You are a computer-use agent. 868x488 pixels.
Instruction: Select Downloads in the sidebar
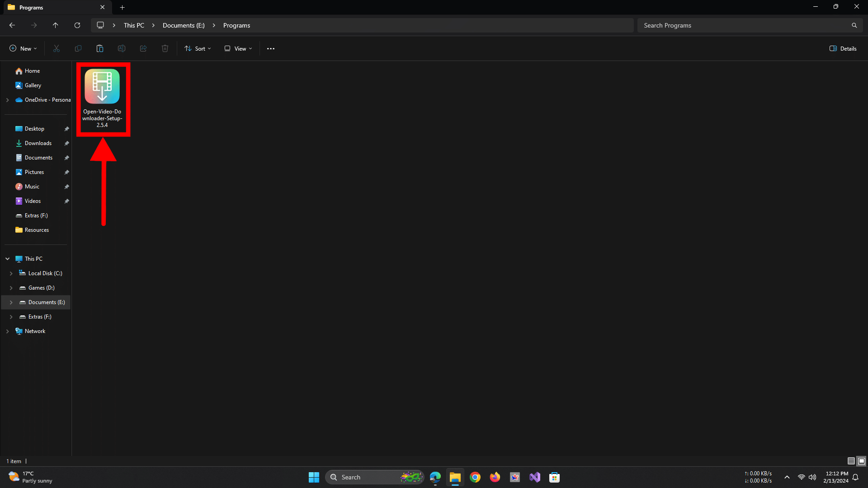pos(38,143)
